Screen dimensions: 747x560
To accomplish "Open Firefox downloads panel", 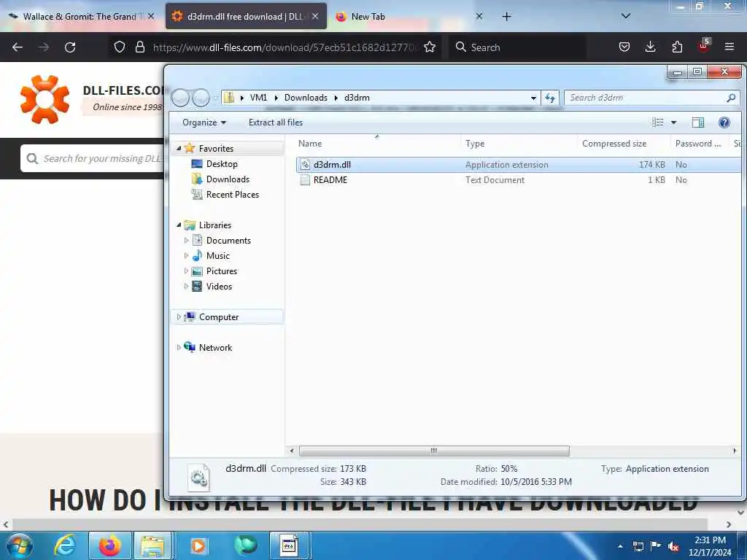I will [x=650, y=47].
